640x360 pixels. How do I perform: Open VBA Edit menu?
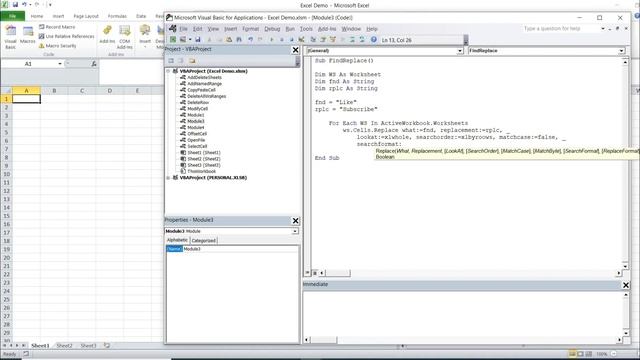198,29
